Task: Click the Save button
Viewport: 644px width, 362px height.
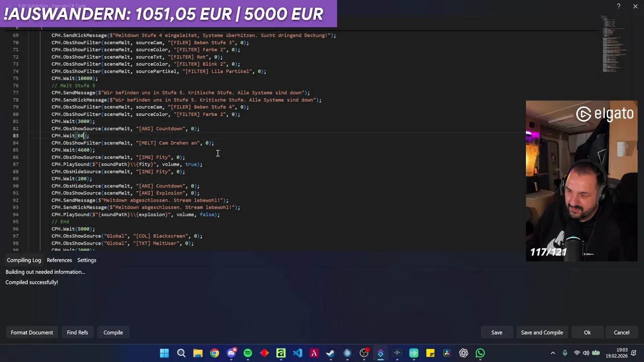Action: [x=497, y=332]
